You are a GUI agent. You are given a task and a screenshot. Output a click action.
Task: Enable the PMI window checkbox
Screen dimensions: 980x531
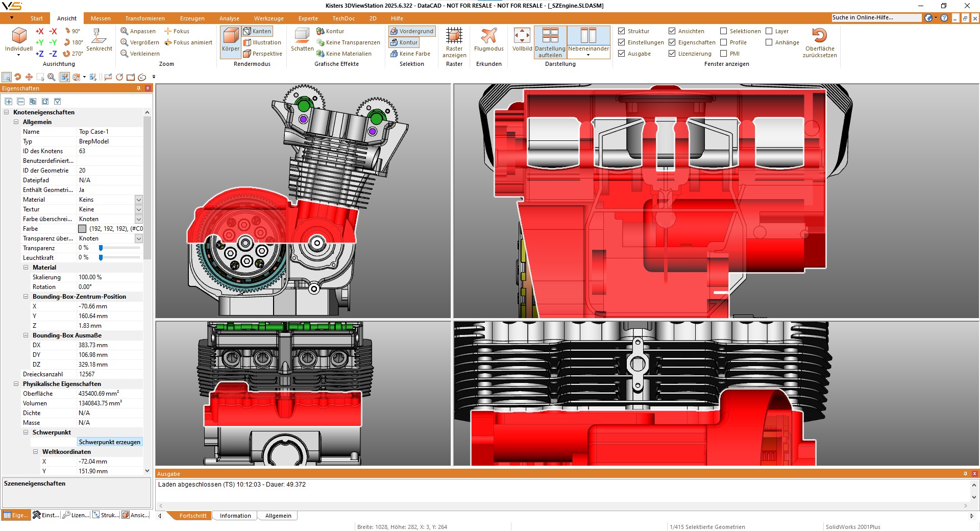[723, 54]
